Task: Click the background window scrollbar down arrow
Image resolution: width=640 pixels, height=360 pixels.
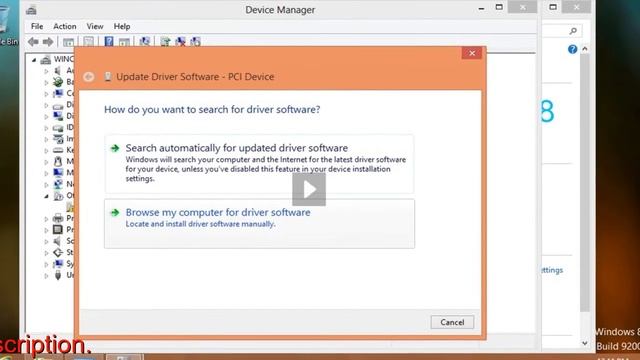Action: 585,343
